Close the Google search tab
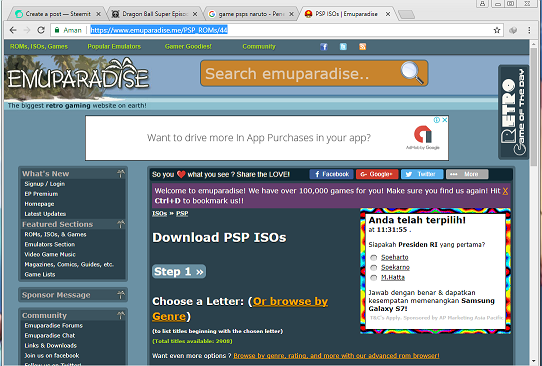 pyautogui.click(x=291, y=14)
